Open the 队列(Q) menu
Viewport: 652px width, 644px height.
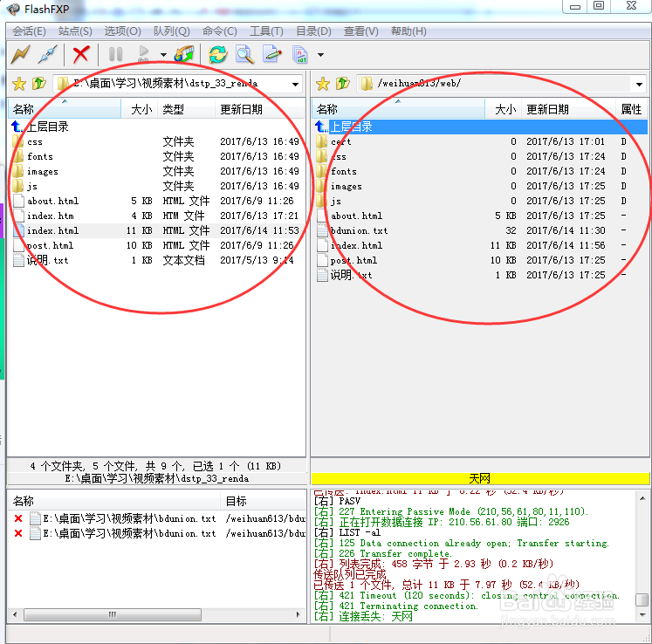(x=171, y=31)
